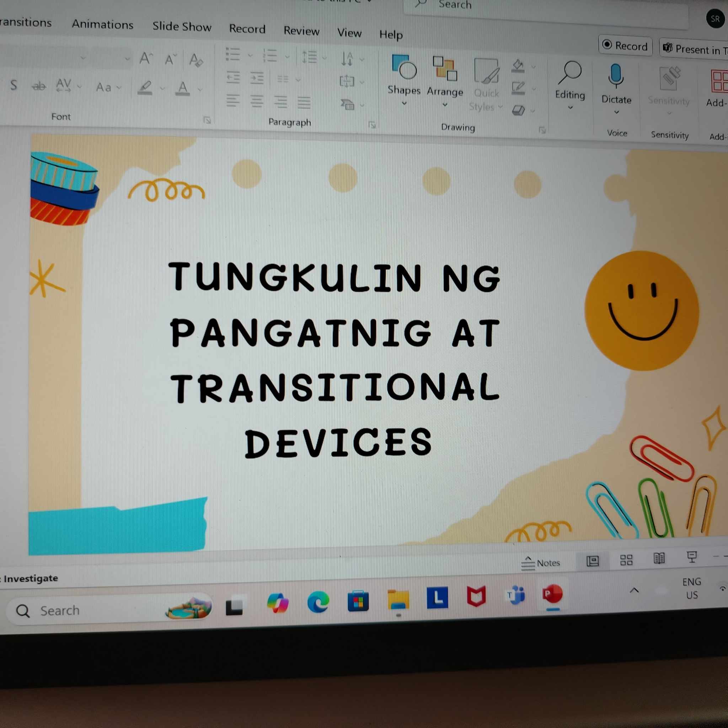Viewport: 728px width, 728px height.
Task: Increase list indent level
Action: point(257,78)
